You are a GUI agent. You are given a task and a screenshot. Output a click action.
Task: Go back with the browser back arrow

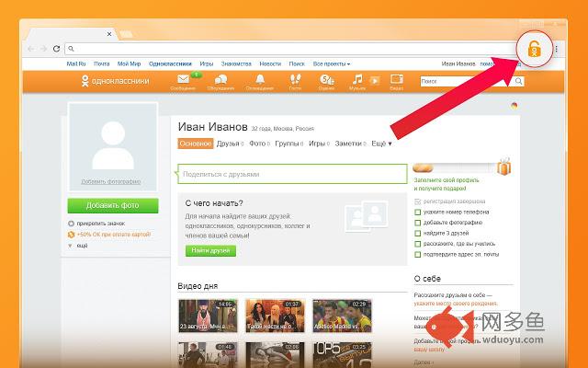point(30,49)
